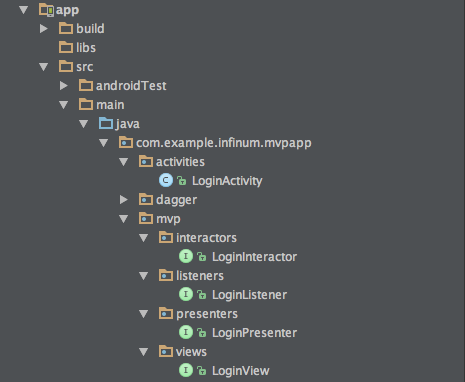Select the listeners package name
465x382 pixels.
pos(200,276)
